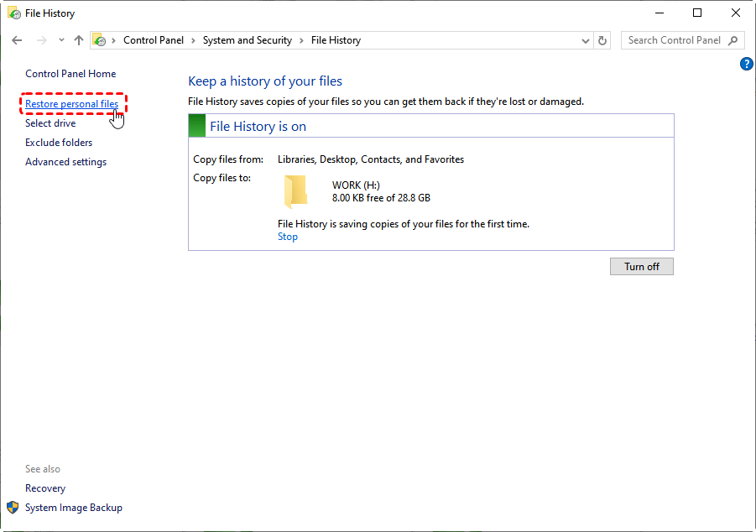Image resolution: width=756 pixels, height=532 pixels.
Task: Go up one level with up arrow
Action: [x=79, y=40]
